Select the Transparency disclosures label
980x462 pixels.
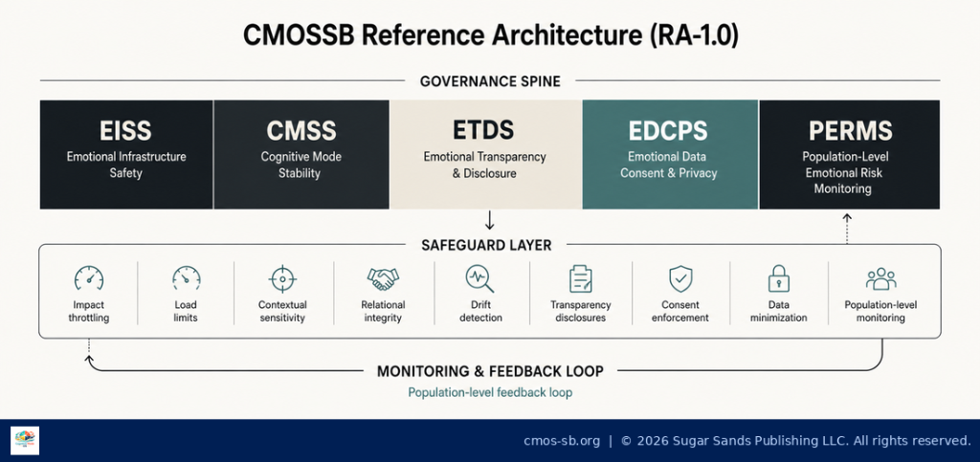tap(581, 312)
